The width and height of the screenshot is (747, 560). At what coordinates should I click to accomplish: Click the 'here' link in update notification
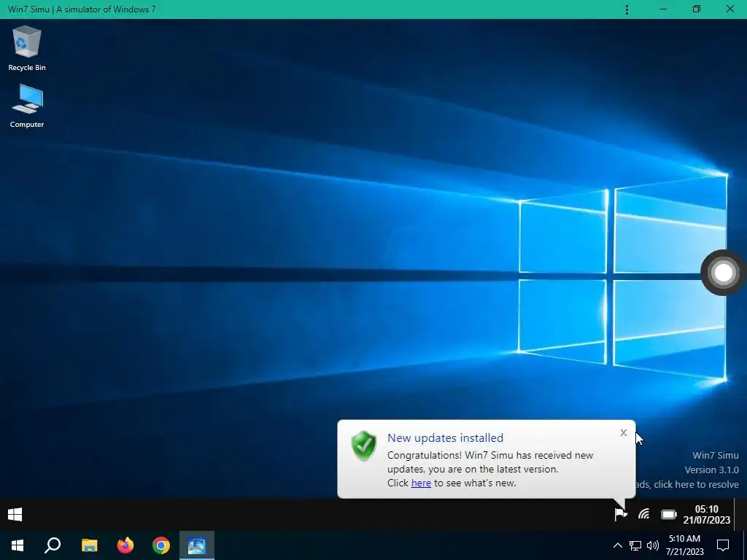point(421,483)
